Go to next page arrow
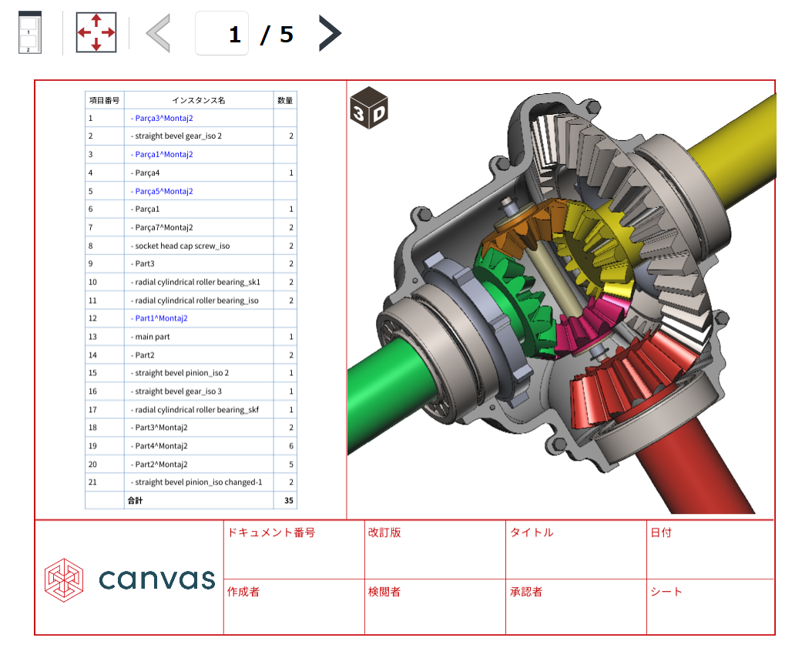812x648 pixels. coord(330,34)
